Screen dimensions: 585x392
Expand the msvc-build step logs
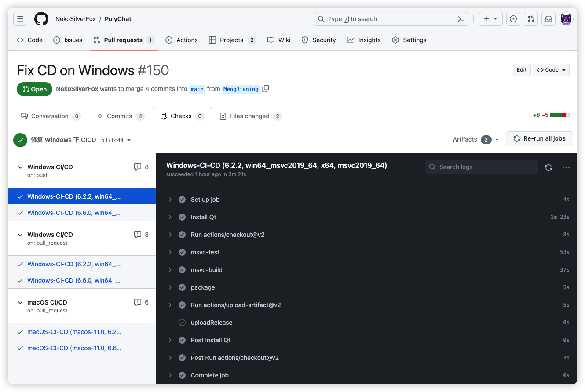170,270
